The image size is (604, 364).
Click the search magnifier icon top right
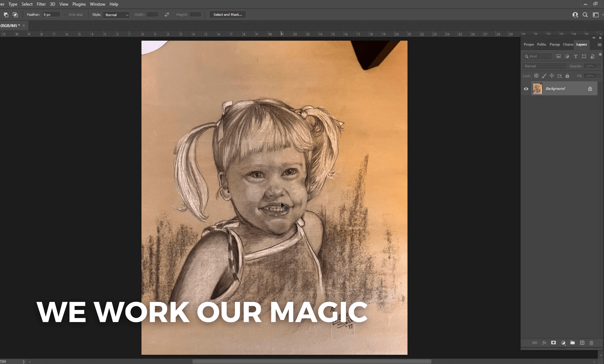click(585, 15)
